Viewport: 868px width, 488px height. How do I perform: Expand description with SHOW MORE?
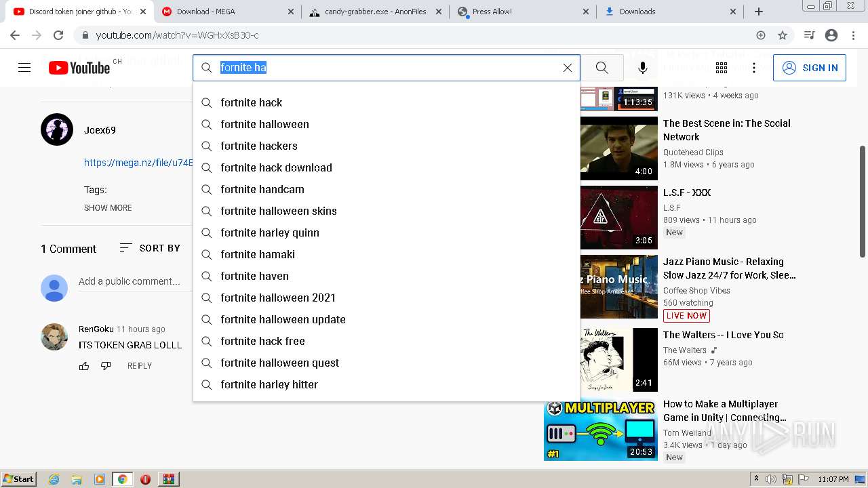click(108, 208)
